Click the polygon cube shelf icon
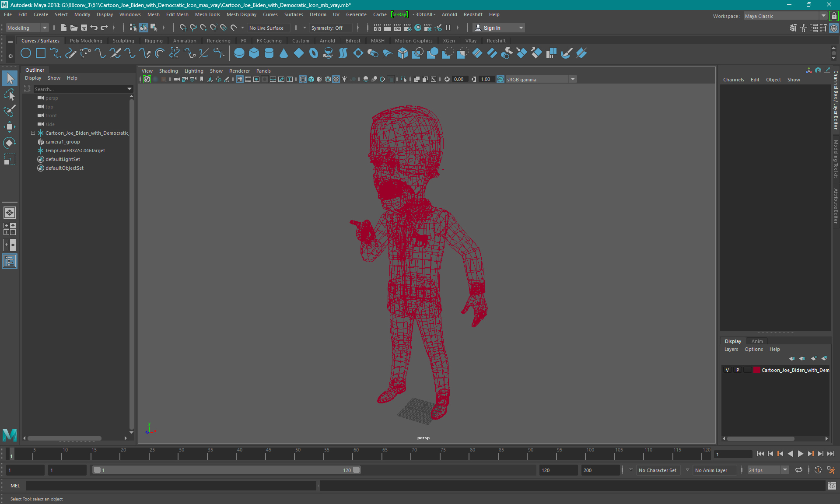Screen dimensions: 840x504 [254, 53]
